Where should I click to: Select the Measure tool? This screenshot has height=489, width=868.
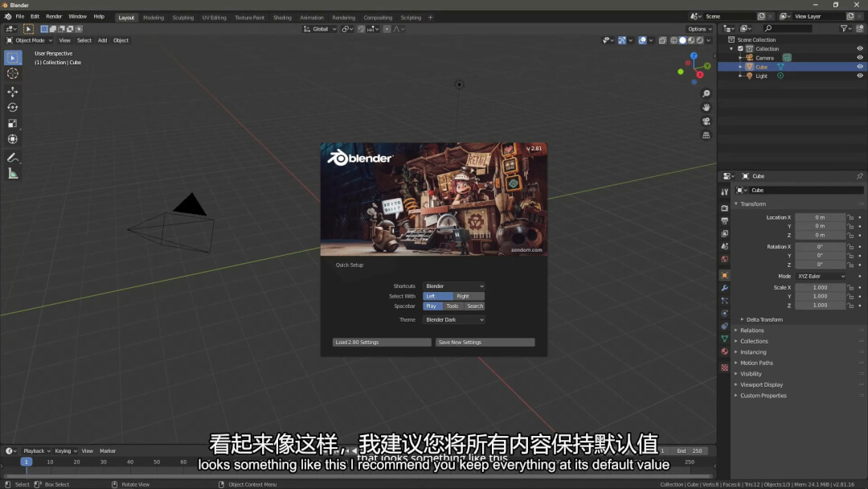tap(13, 174)
